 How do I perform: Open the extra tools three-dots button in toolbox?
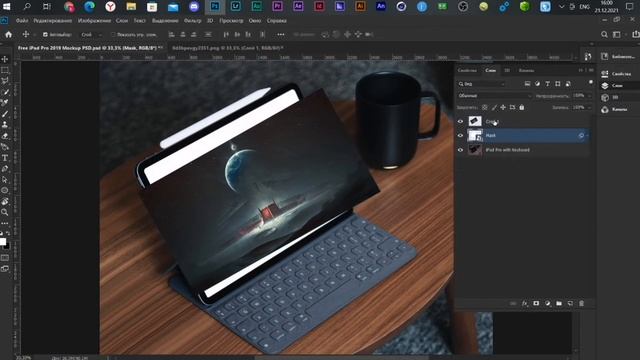tap(5, 223)
